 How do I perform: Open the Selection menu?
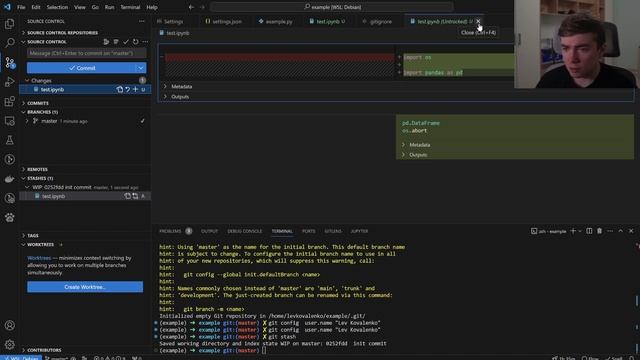coord(57,7)
